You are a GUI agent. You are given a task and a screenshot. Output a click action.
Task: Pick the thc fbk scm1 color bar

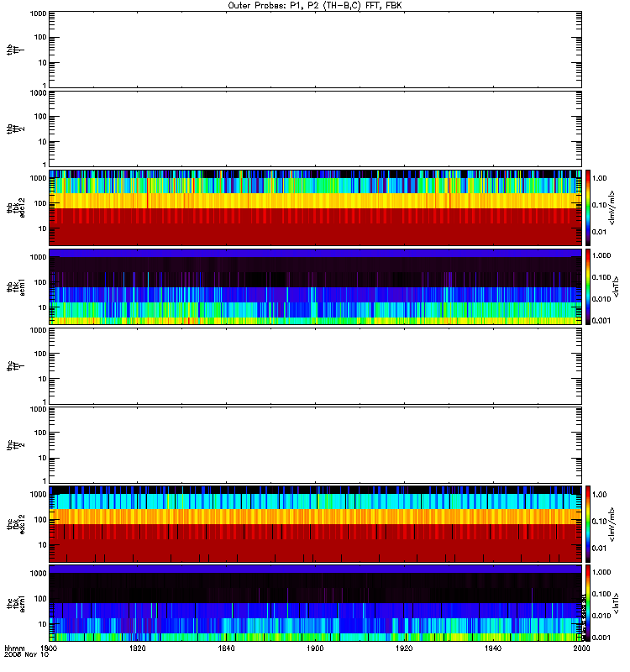click(588, 603)
